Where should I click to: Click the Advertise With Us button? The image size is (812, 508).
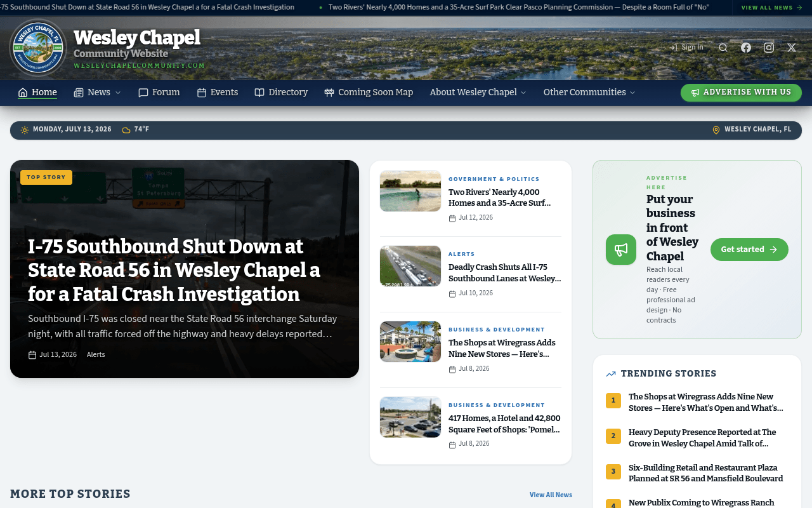point(741,93)
